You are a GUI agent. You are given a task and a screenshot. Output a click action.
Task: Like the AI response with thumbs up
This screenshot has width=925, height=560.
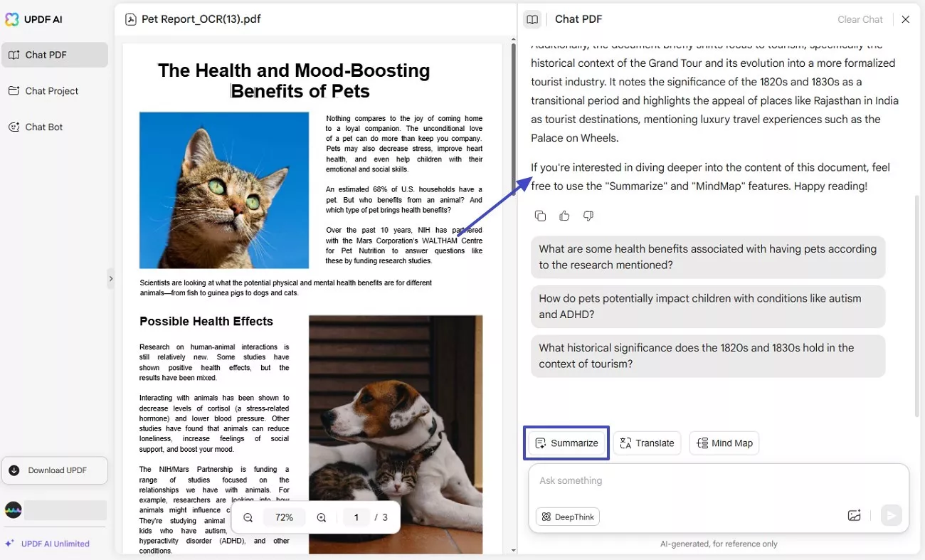[564, 216]
